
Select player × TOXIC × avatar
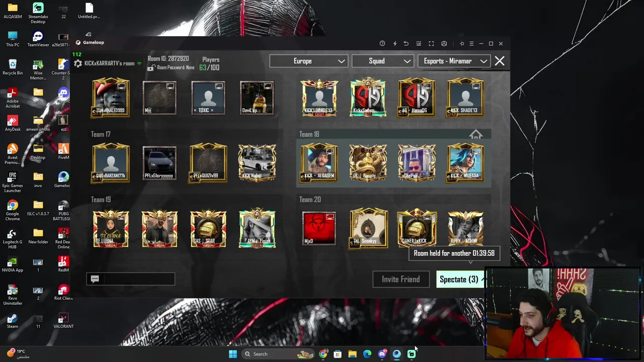[208, 98]
